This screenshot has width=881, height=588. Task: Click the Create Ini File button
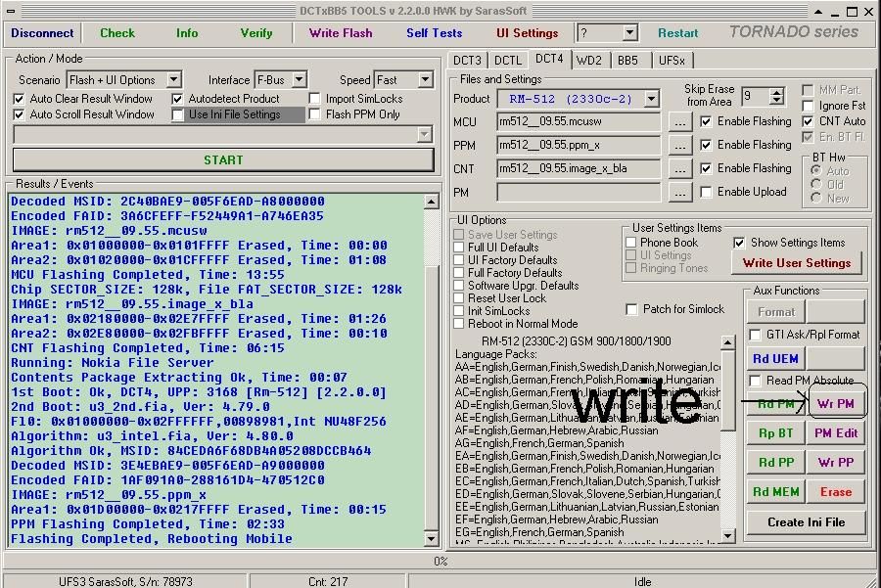pos(807,522)
